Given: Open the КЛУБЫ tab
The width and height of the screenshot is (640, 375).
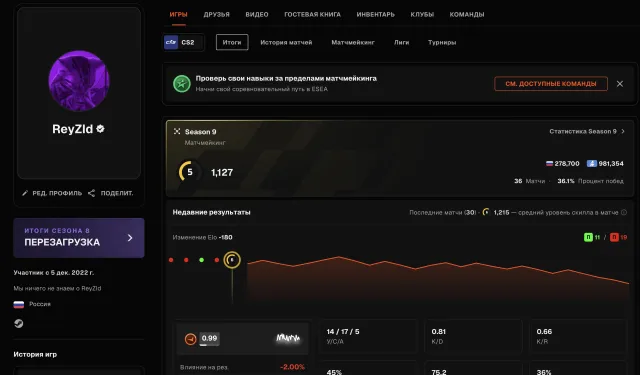Looking at the screenshot, I should pyautogui.click(x=422, y=14).
